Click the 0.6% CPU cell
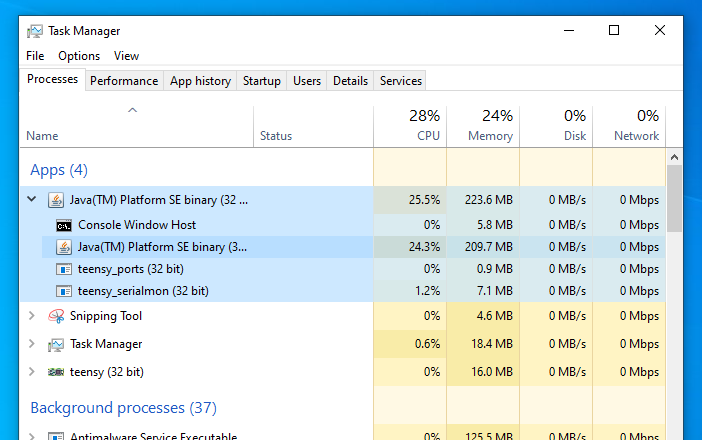This screenshot has height=440, width=702. pyautogui.click(x=410, y=344)
